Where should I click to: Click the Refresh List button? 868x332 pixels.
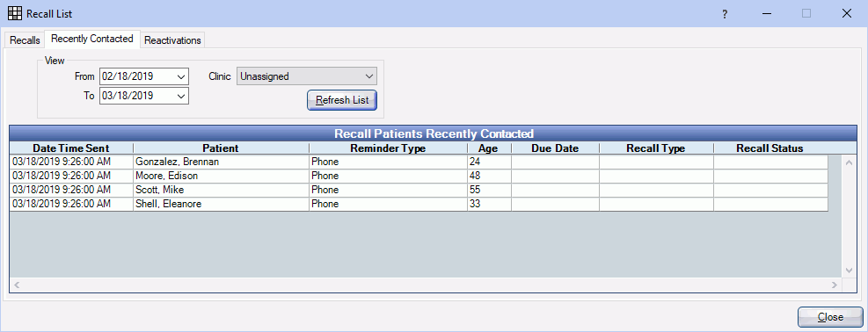pyautogui.click(x=342, y=100)
